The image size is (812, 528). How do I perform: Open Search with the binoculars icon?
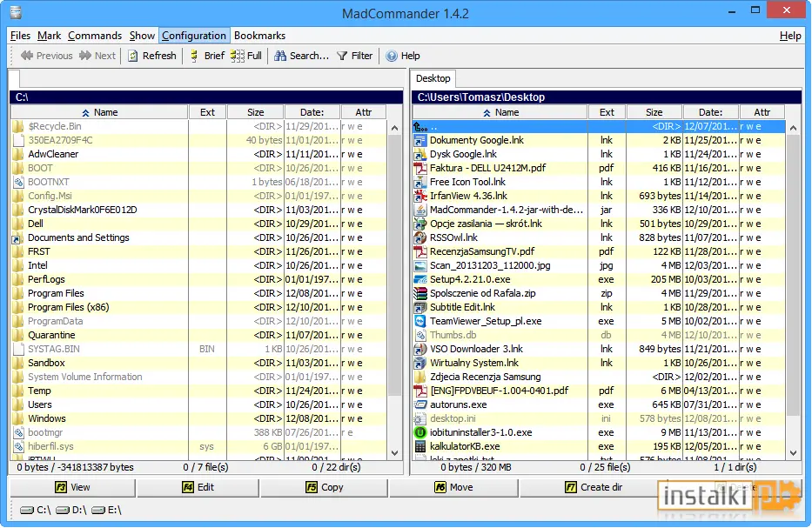(279, 56)
